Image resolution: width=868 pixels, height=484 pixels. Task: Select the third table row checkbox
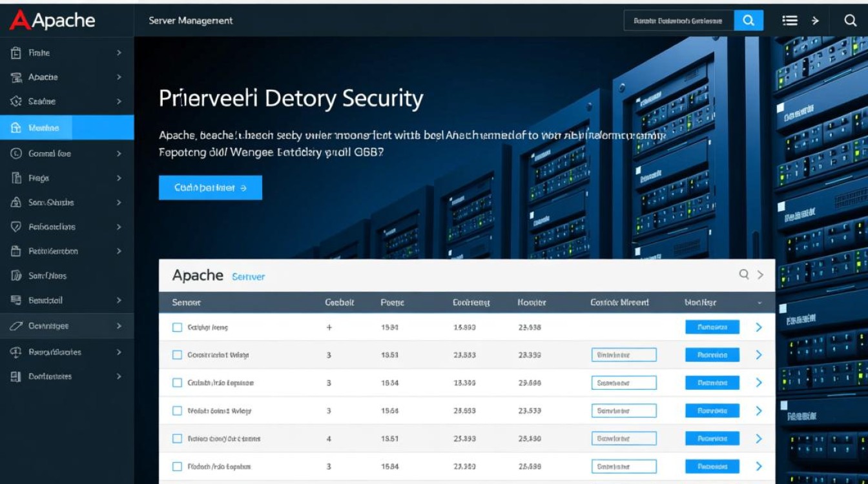(177, 383)
